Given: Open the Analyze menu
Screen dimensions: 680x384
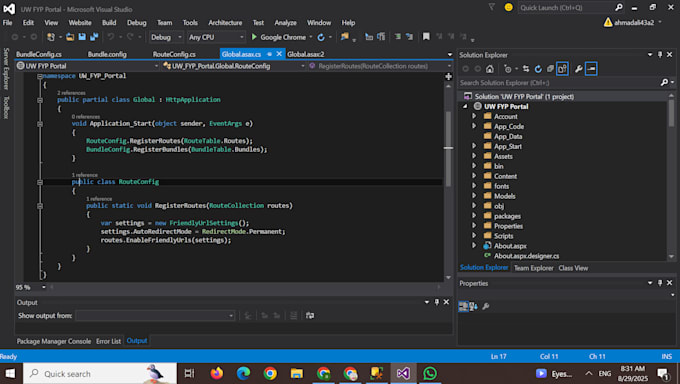Looking at the screenshot, I should coord(285,23).
